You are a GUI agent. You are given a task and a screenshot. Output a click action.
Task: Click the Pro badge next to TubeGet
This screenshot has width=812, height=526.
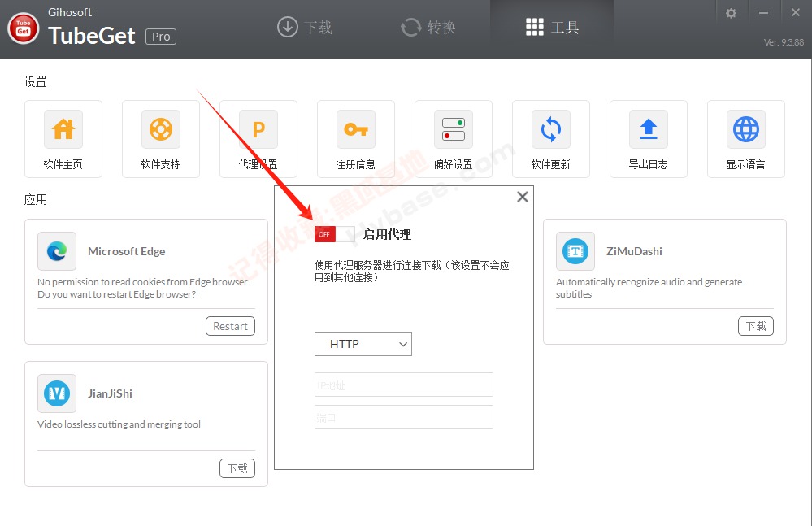coord(161,37)
